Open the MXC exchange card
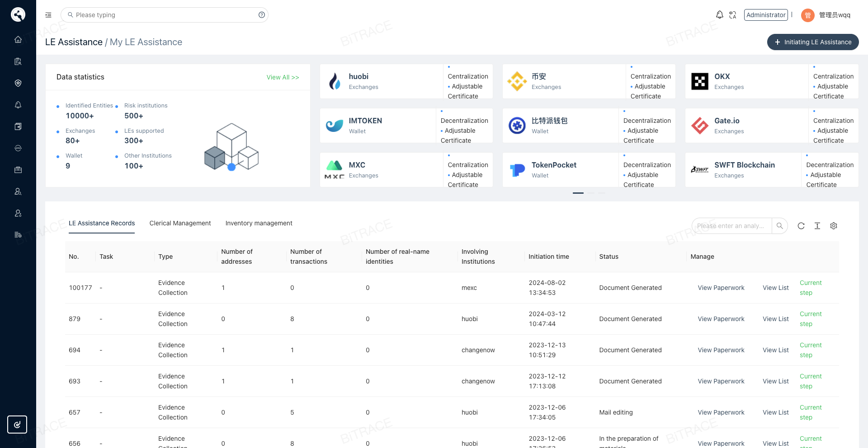The width and height of the screenshot is (868, 448). (406, 170)
